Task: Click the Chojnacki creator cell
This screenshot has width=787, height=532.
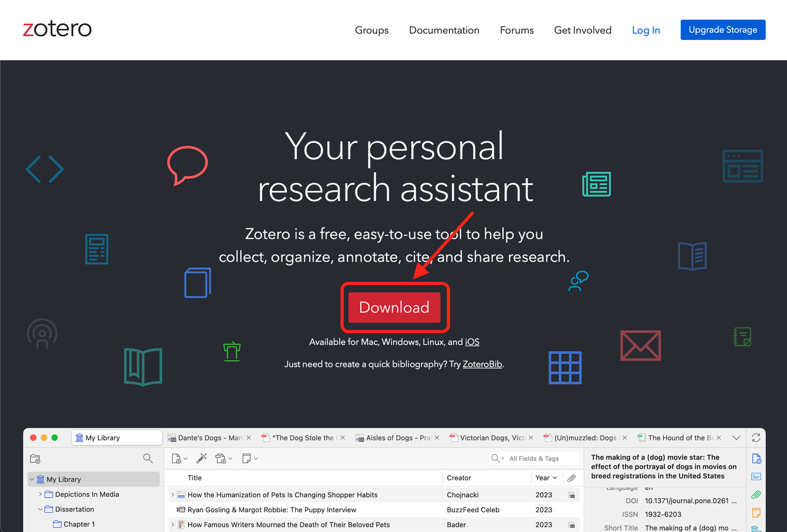Action: click(464, 495)
